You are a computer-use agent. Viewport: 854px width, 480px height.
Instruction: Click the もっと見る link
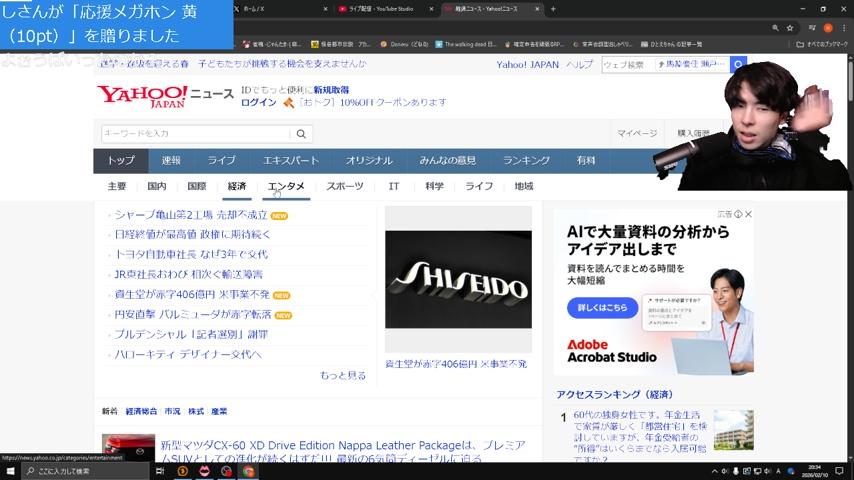[343, 375]
